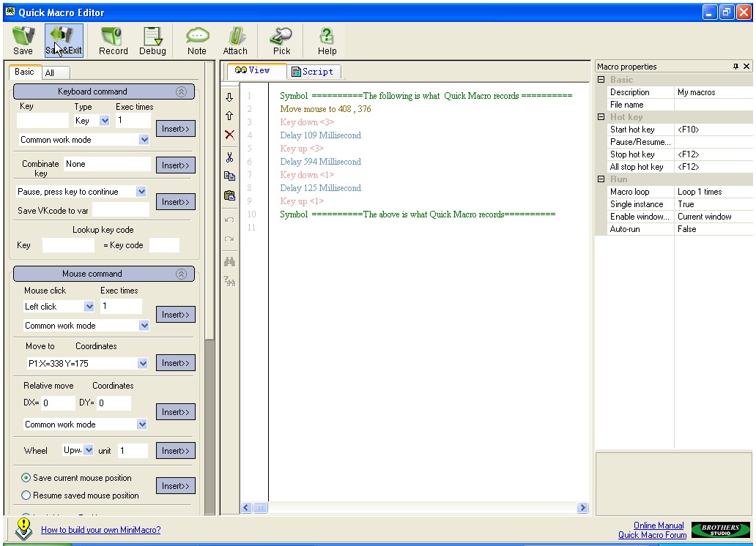Click Insert button for Mouse click
Screen dimensions: 756x546
[176, 315]
